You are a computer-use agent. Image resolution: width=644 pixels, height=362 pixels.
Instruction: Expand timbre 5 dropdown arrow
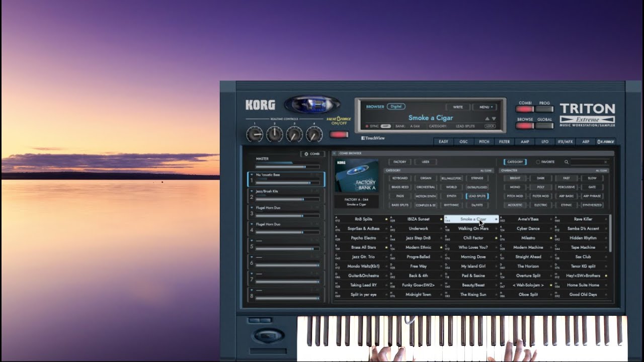[252, 241]
